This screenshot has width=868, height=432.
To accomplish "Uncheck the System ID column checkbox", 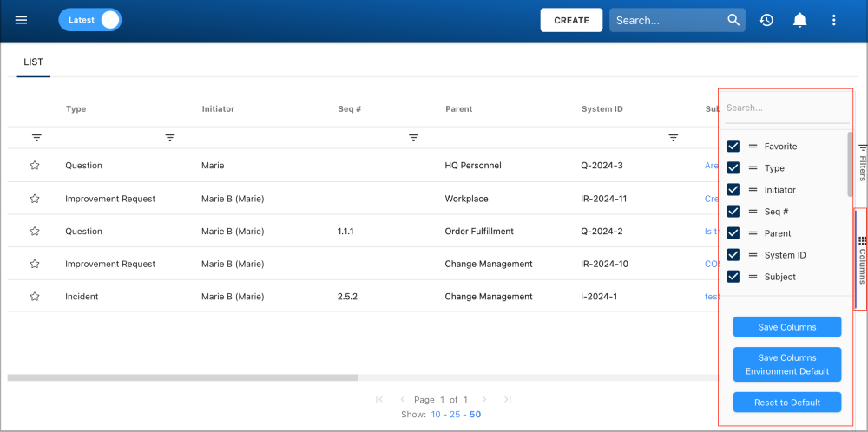I will [x=733, y=255].
